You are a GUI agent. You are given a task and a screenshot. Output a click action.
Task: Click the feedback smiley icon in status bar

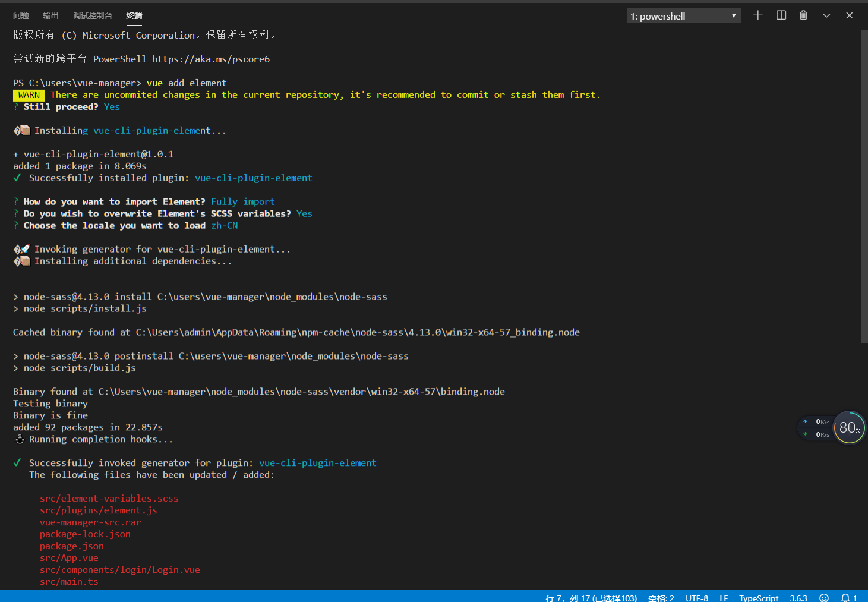tap(824, 597)
